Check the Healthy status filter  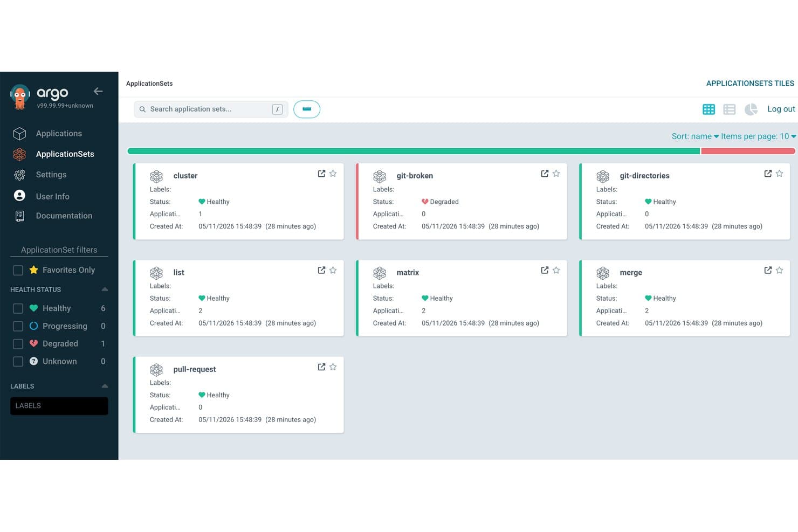point(18,308)
